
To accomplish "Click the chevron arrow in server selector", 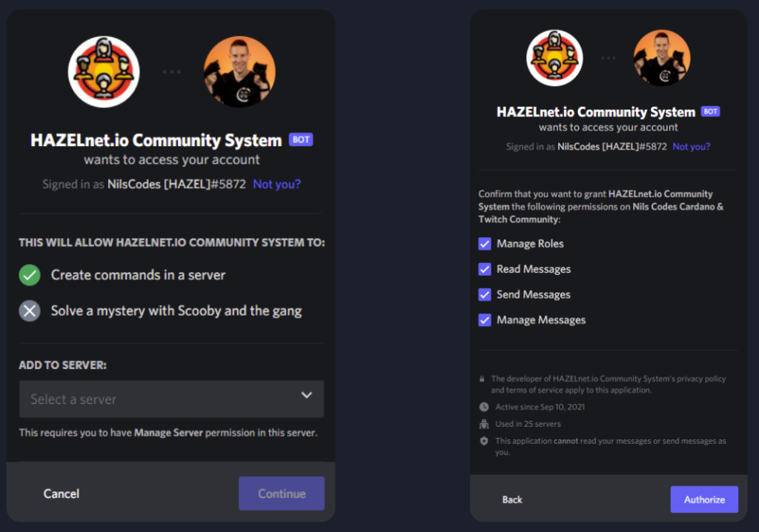I will (306, 395).
